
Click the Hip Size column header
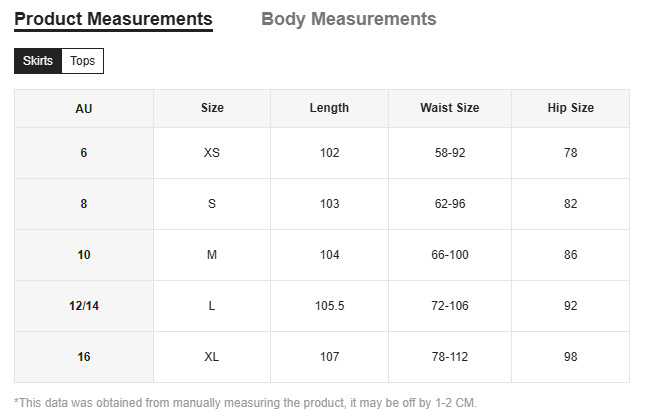pos(570,108)
